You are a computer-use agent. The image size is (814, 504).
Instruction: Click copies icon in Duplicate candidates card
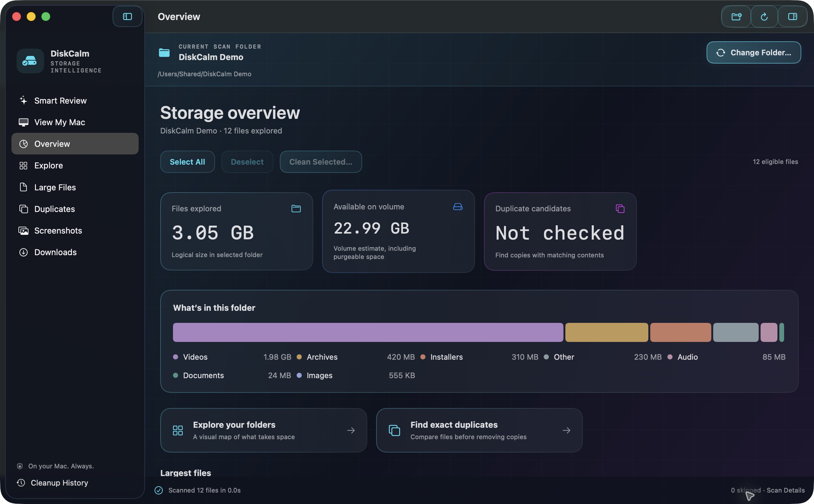click(x=620, y=209)
